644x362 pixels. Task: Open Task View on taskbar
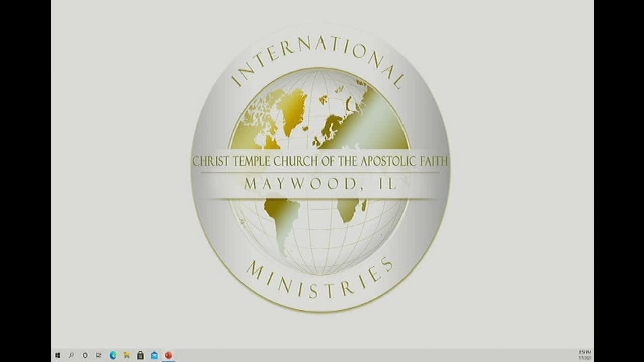(x=99, y=355)
